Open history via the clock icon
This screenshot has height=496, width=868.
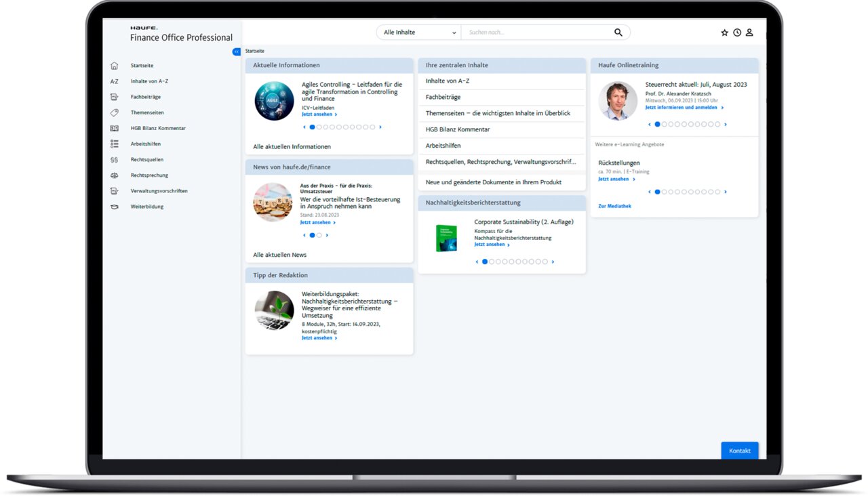[x=737, y=33]
